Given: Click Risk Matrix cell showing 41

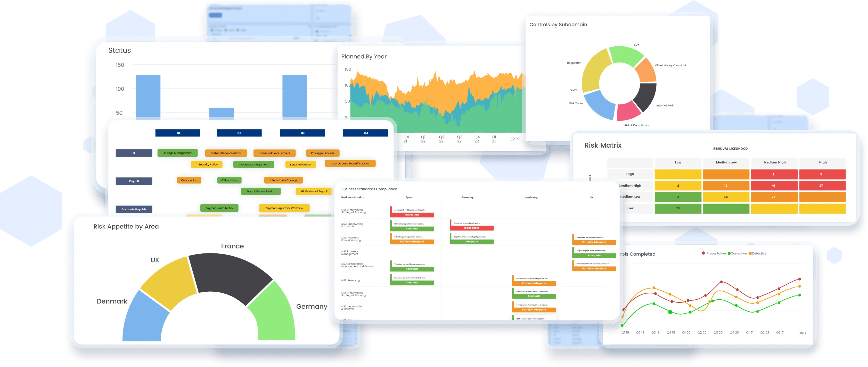Looking at the screenshot, I should tap(774, 186).
